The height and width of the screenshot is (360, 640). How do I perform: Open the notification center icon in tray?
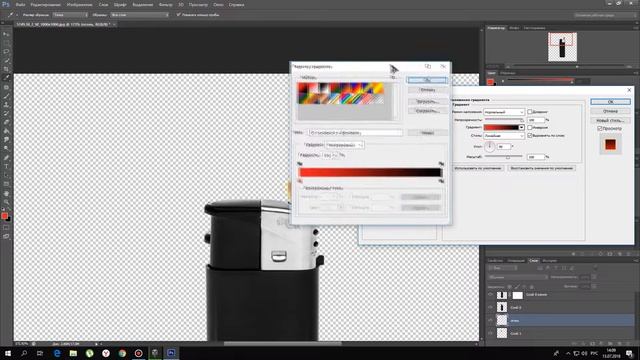pos(629,353)
